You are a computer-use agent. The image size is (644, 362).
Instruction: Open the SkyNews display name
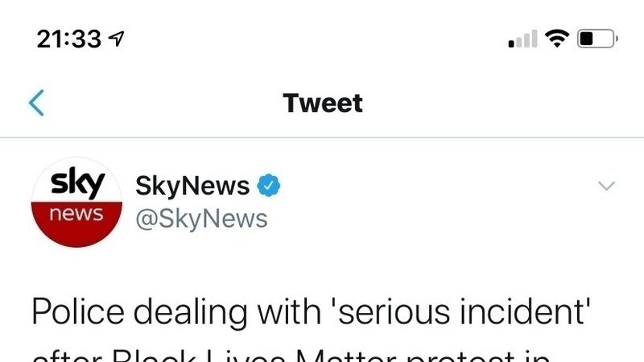pos(192,186)
